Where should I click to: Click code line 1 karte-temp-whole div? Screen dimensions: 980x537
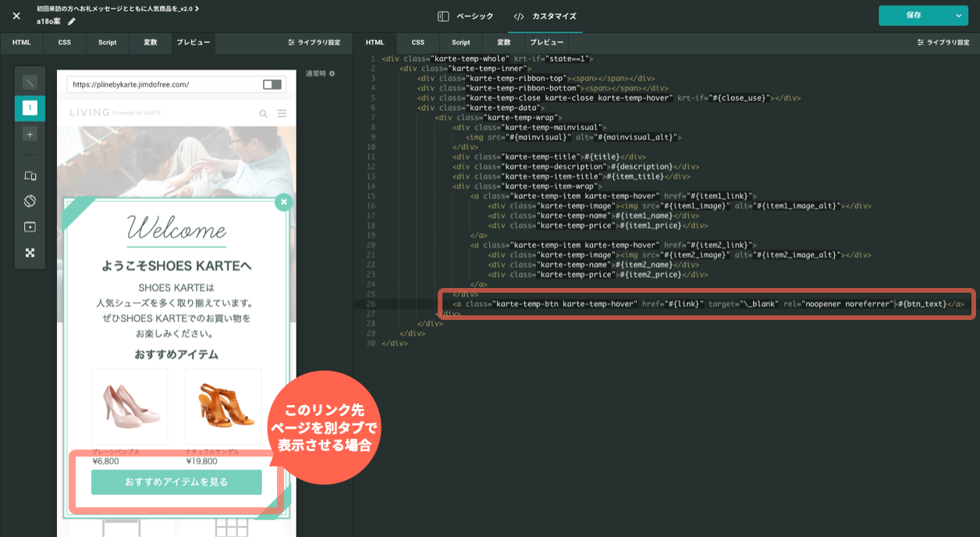click(x=488, y=59)
